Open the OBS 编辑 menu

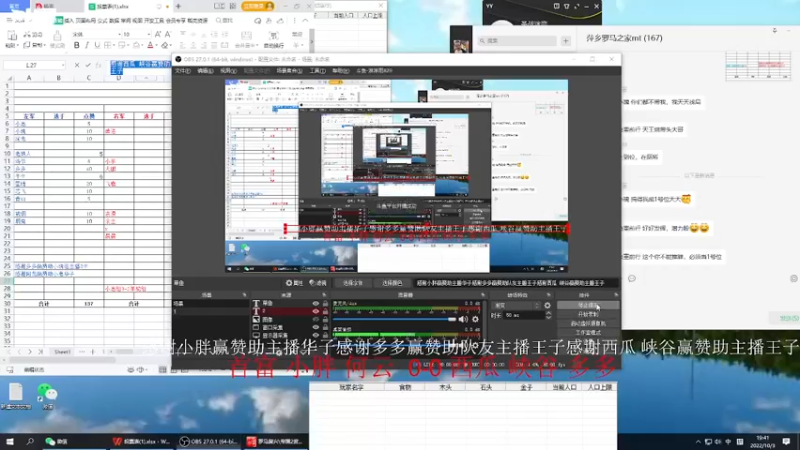tap(205, 71)
